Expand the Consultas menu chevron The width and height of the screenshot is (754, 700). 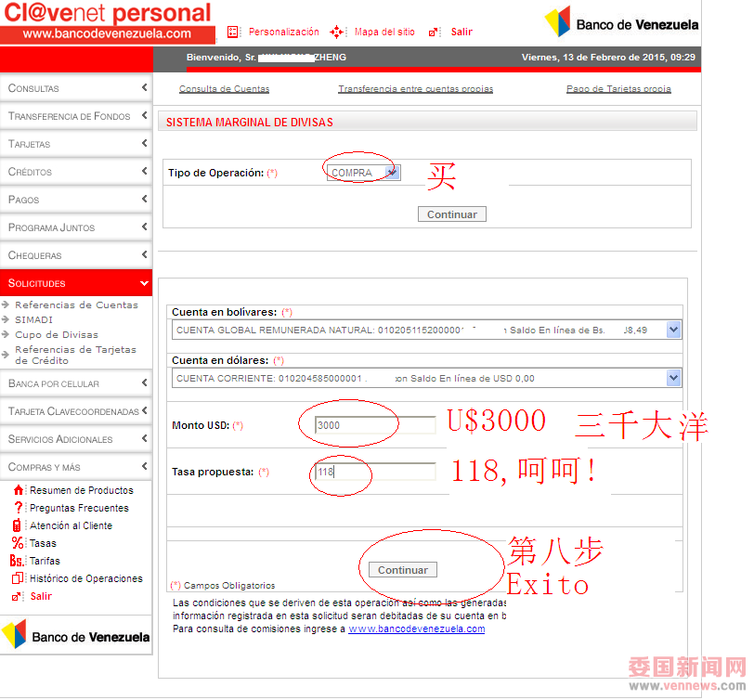144,87
